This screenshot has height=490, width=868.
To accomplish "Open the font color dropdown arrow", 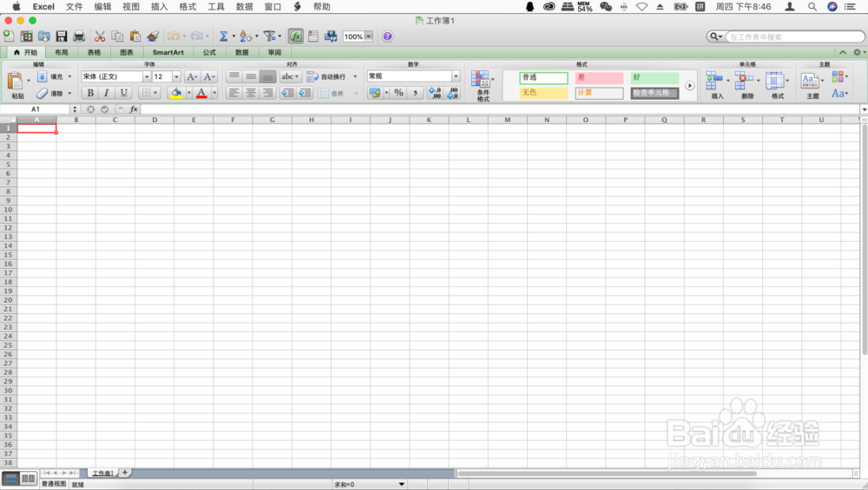I will coord(214,93).
